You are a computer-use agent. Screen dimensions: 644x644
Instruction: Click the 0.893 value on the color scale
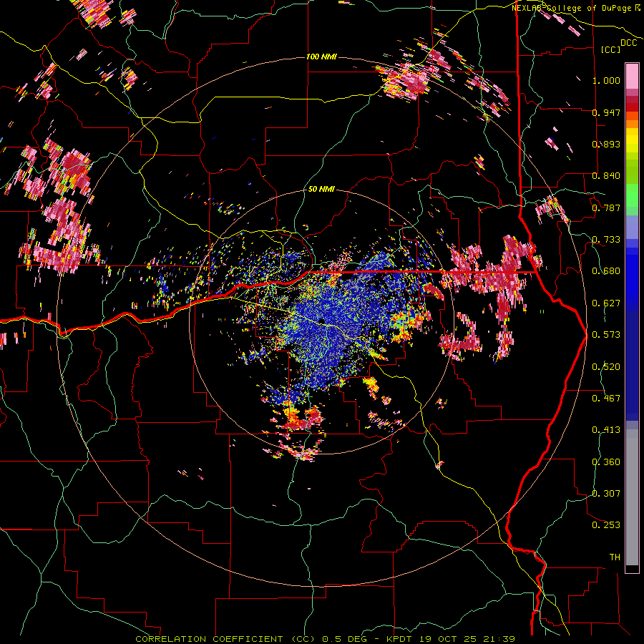(x=606, y=144)
